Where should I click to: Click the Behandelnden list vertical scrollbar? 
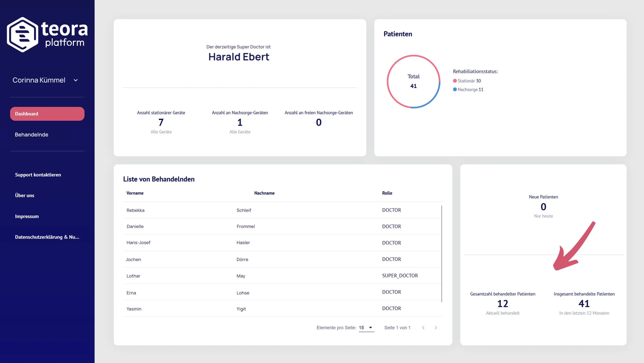pyautogui.click(x=442, y=254)
